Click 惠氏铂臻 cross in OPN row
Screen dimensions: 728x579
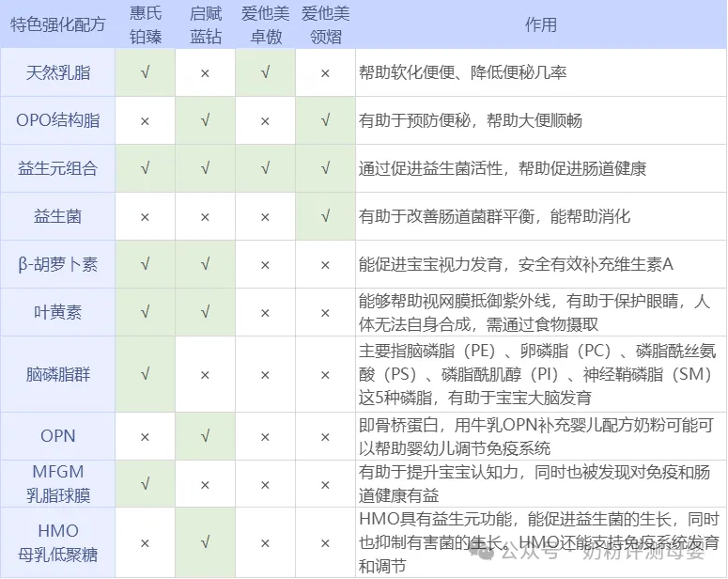click(145, 437)
